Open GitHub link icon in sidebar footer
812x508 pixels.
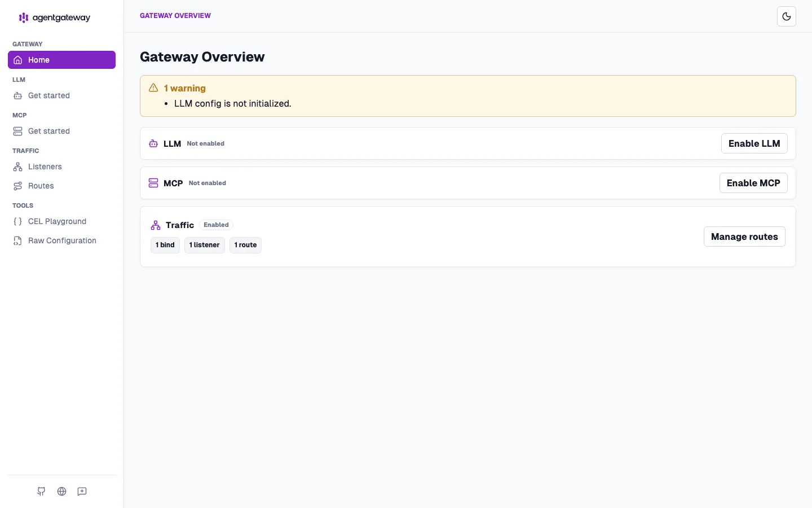41,492
